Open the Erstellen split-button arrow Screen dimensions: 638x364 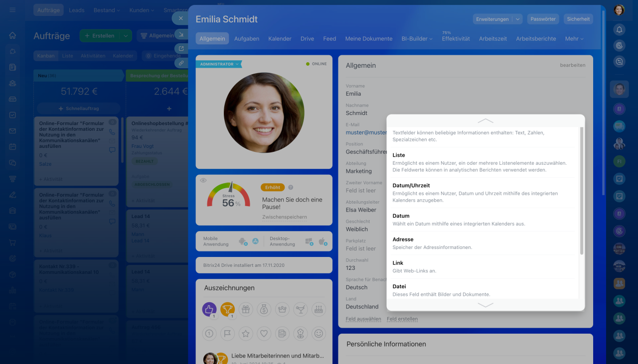pos(126,36)
